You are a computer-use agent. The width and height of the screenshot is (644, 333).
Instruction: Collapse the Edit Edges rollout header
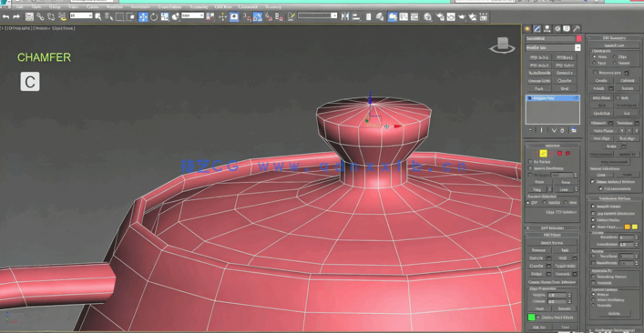tap(552, 235)
